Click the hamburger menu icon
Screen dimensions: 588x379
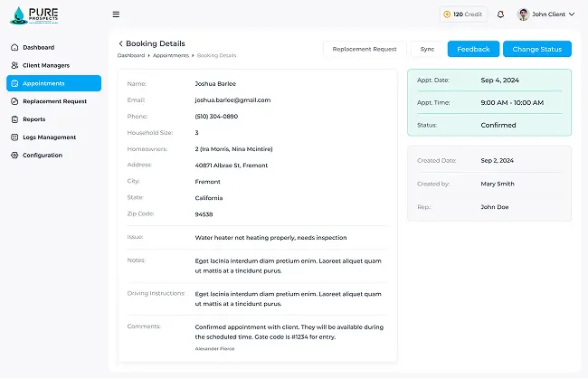[116, 14]
